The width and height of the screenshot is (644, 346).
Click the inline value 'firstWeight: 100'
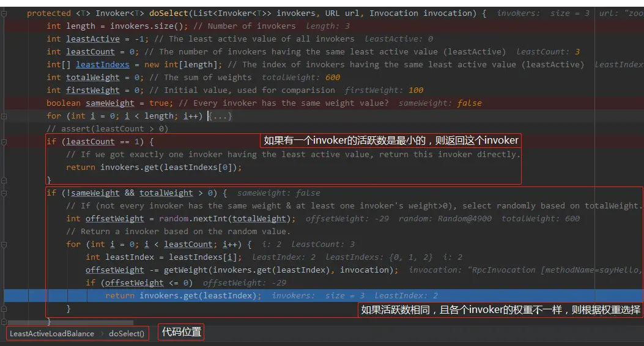pyautogui.click(x=384, y=90)
